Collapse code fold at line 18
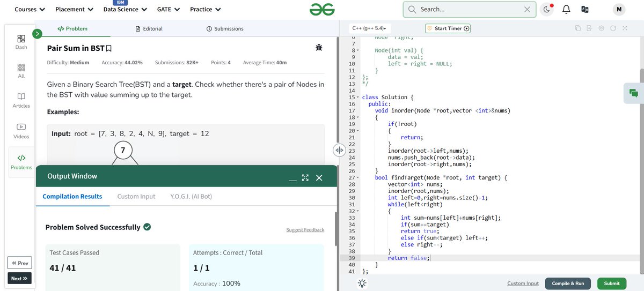 (x=357, y=117)
